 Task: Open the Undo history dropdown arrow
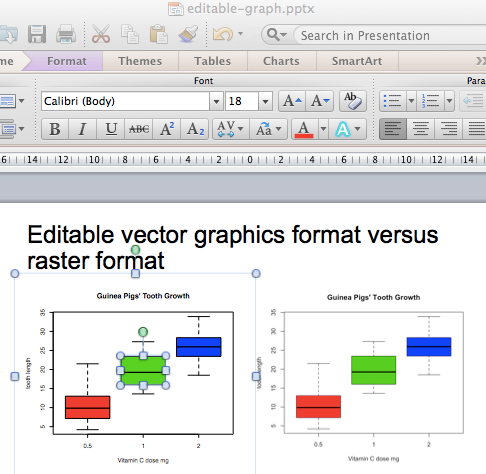click(240, 34)
